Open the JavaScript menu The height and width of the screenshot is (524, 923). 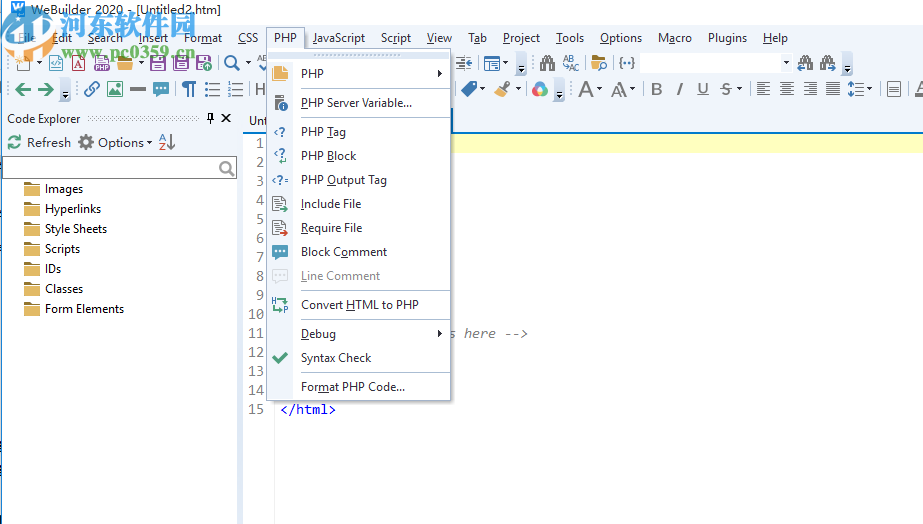coord(338,38)
